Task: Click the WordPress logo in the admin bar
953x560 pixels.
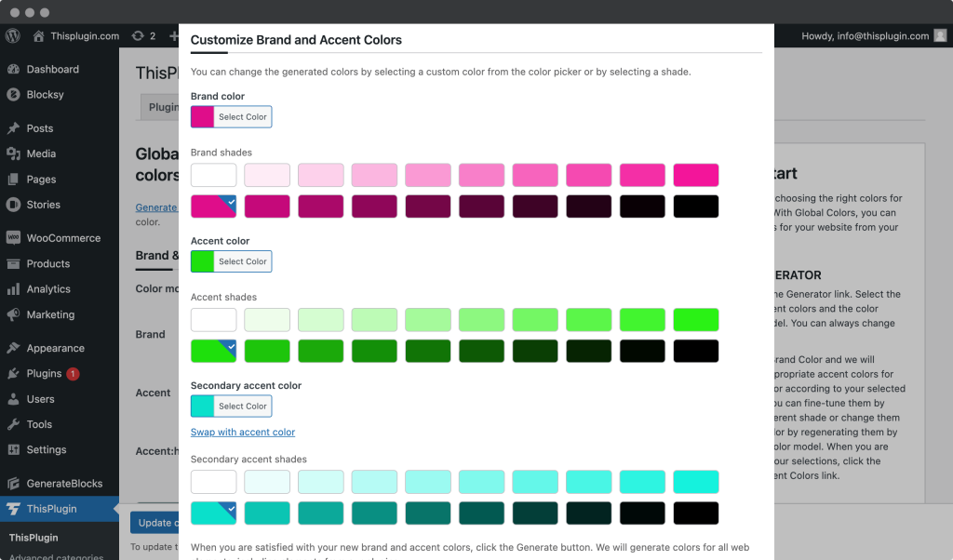Action: pyautogui.click(x=12, y=35)
